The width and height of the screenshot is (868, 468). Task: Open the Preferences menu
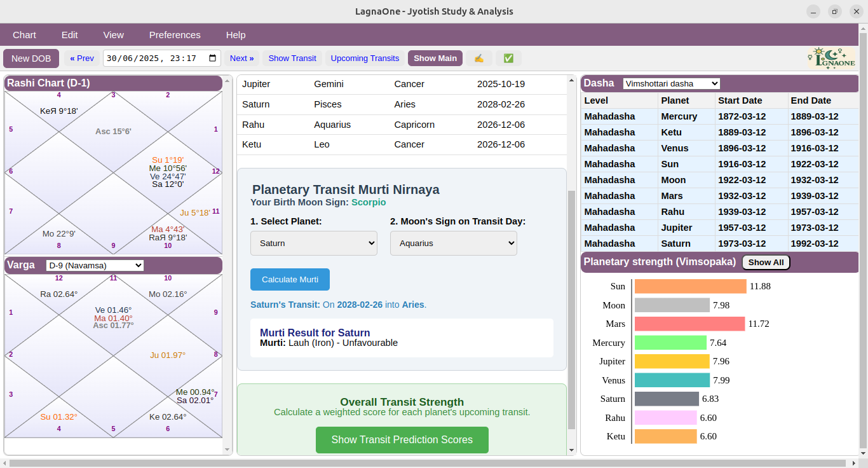click(x=175, y=35)
